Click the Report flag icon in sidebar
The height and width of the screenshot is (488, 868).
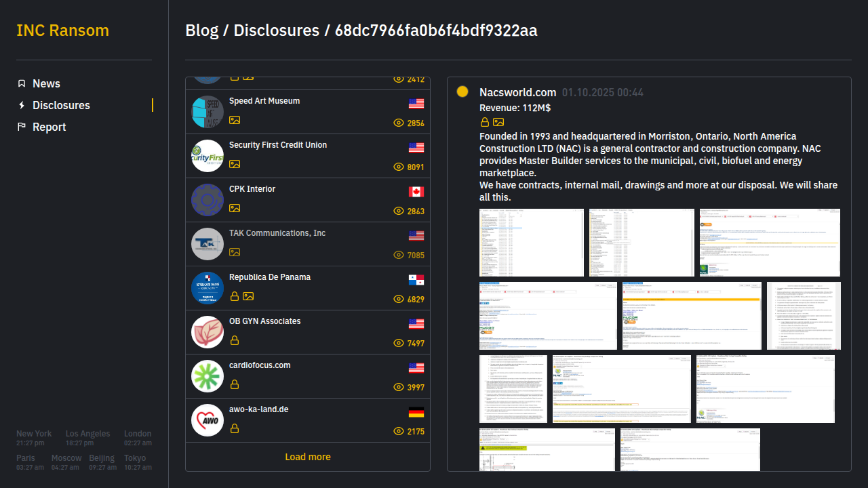22,127
